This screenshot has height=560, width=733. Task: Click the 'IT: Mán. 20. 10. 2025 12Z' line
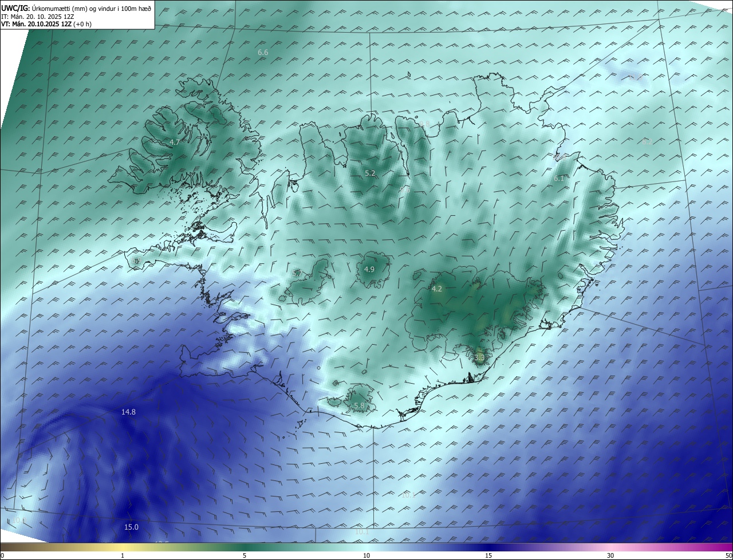coord(37,17)
